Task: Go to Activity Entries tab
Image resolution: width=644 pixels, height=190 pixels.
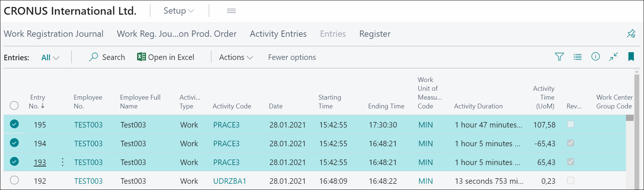Action: click(x=278, y=34)
